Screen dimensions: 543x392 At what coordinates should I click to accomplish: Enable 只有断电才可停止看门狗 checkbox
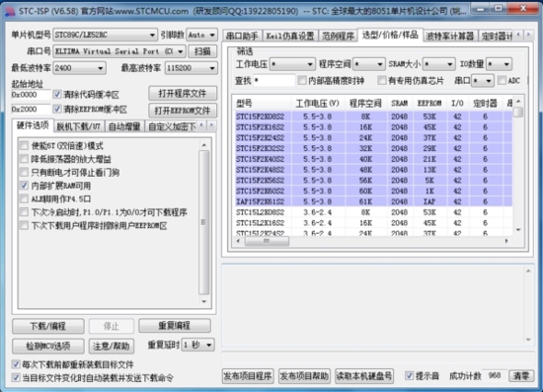pos(24,172)
